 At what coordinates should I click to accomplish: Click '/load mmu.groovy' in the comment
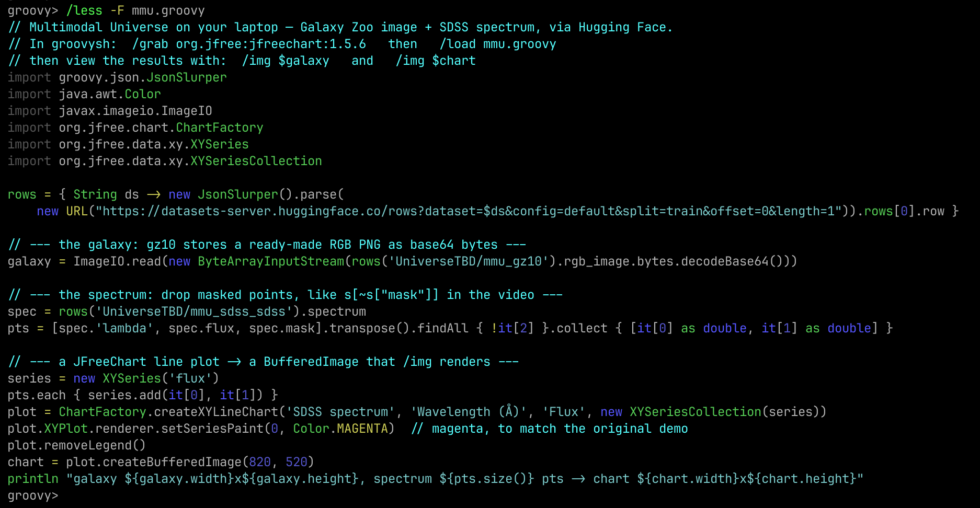(498, 44)
